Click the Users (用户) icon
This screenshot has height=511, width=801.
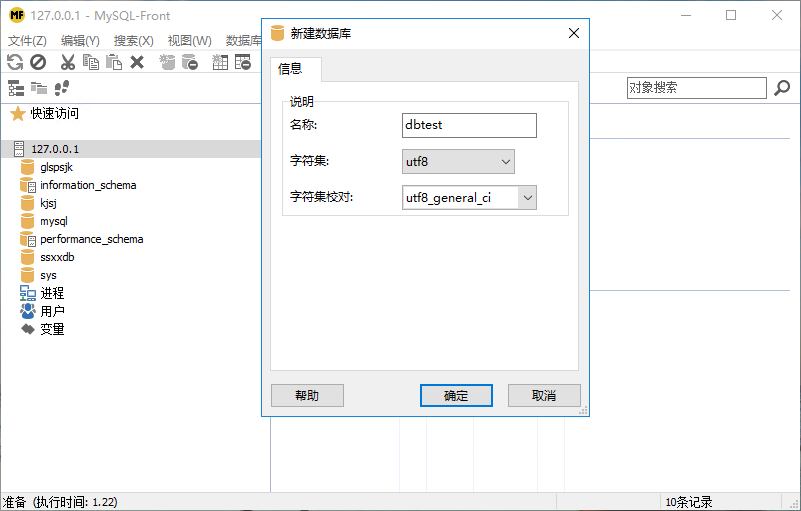28,311
